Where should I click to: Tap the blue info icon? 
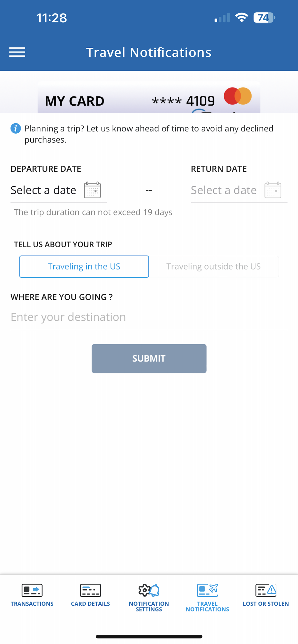coord(15,128)
